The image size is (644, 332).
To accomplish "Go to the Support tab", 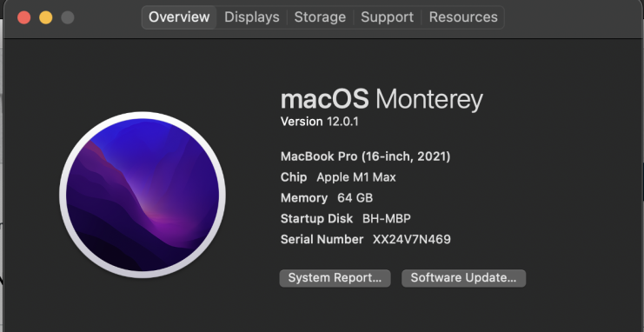I will (387, 17).
